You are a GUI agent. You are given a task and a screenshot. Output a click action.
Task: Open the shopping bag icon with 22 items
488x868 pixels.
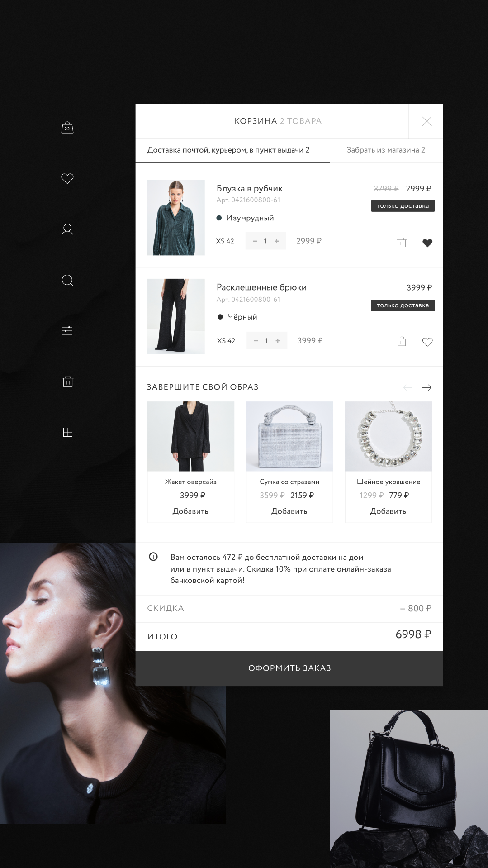pyautogui.click(x=67, y=128)
